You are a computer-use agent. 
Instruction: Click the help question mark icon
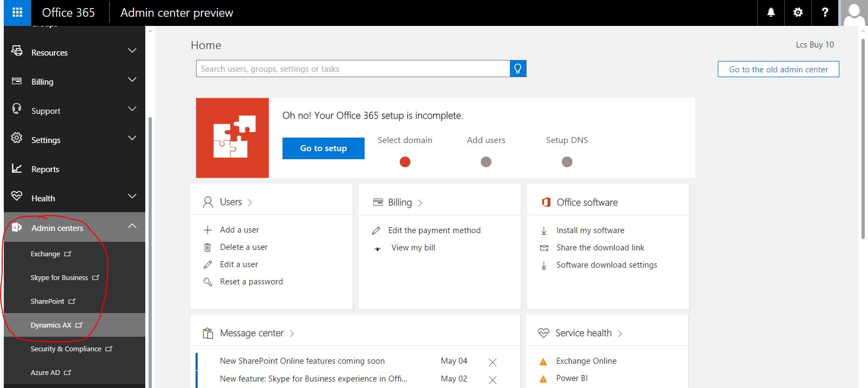[825, 12]
